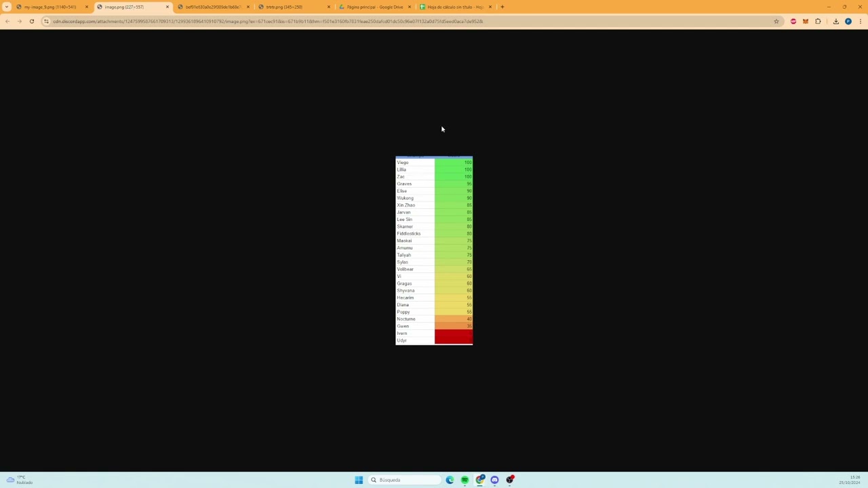Launch Microsoft Edge from the taskbar
The height and width of the screenshot is (488, 868).
(450, 480)
